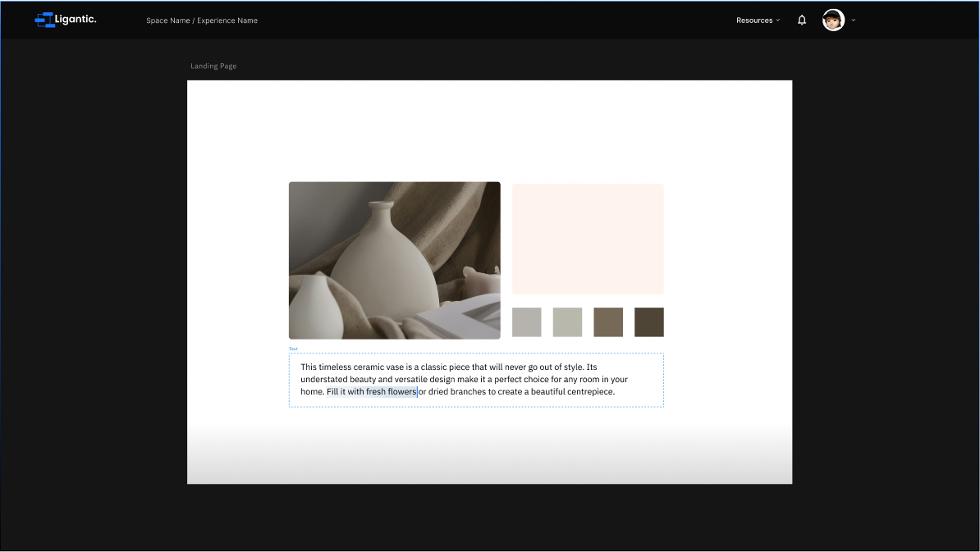The height and width of the screenshot is (552, 980).
Task: Select the ceramic vase image
Action: point(394,260)
